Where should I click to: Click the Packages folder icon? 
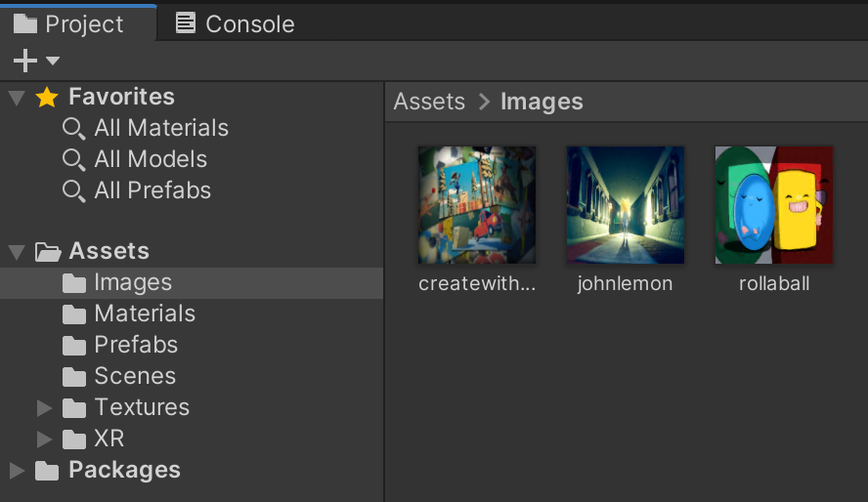(47, 471)
